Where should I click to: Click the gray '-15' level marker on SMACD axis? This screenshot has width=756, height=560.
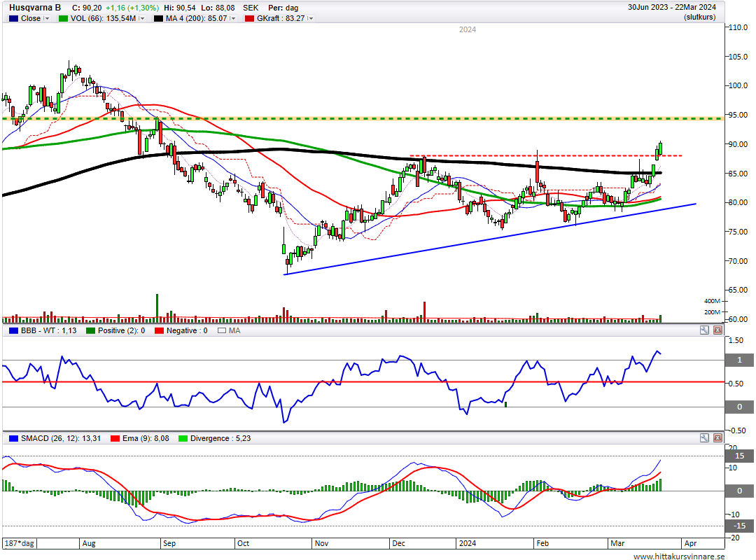coord(740,526)
